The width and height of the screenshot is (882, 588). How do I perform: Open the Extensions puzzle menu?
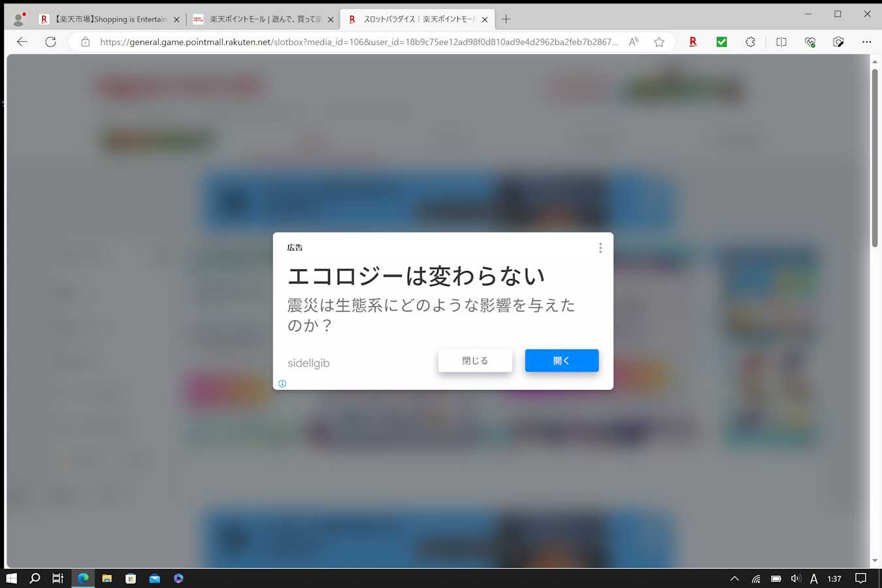click(750, 42)
